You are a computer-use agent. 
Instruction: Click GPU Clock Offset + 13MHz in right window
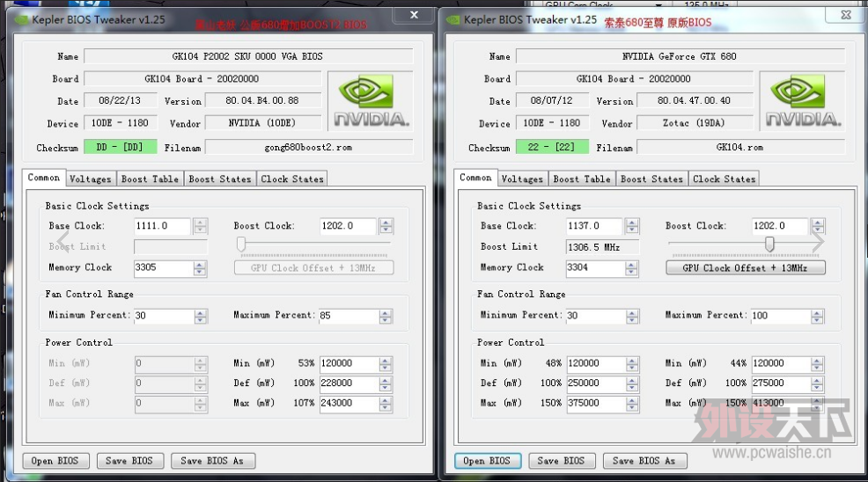click(745, 268)
